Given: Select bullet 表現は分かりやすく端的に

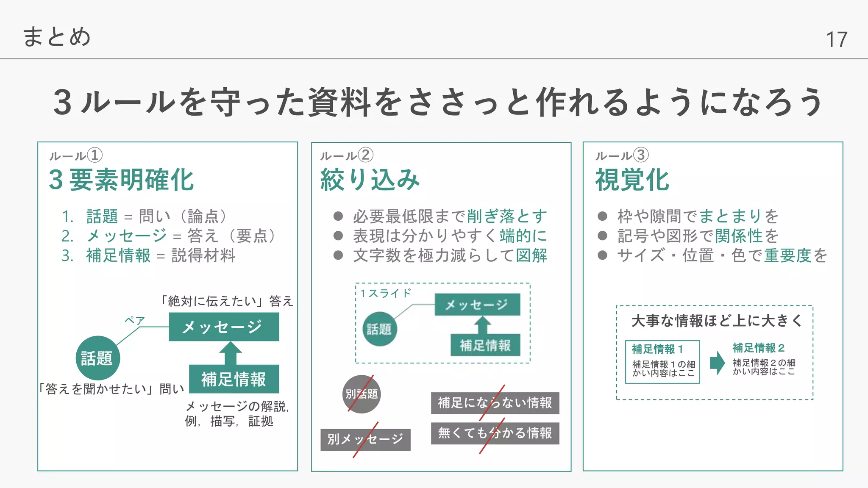Looking at the screenshot, I should 440,236.
